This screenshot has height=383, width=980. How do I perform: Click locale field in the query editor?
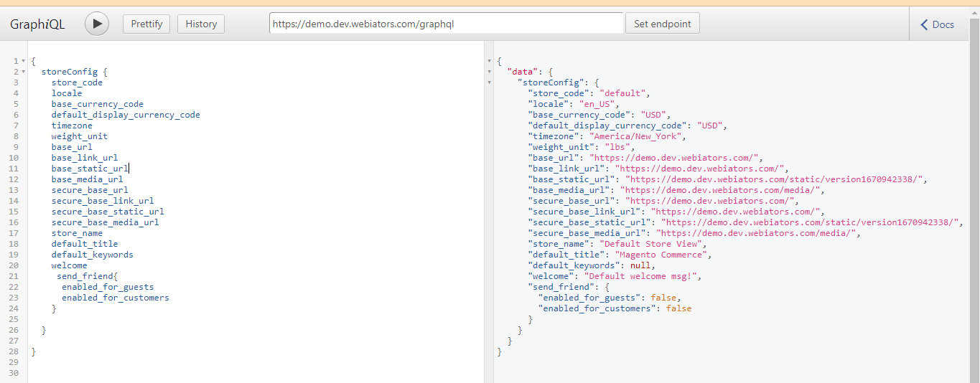coord(67,93)
